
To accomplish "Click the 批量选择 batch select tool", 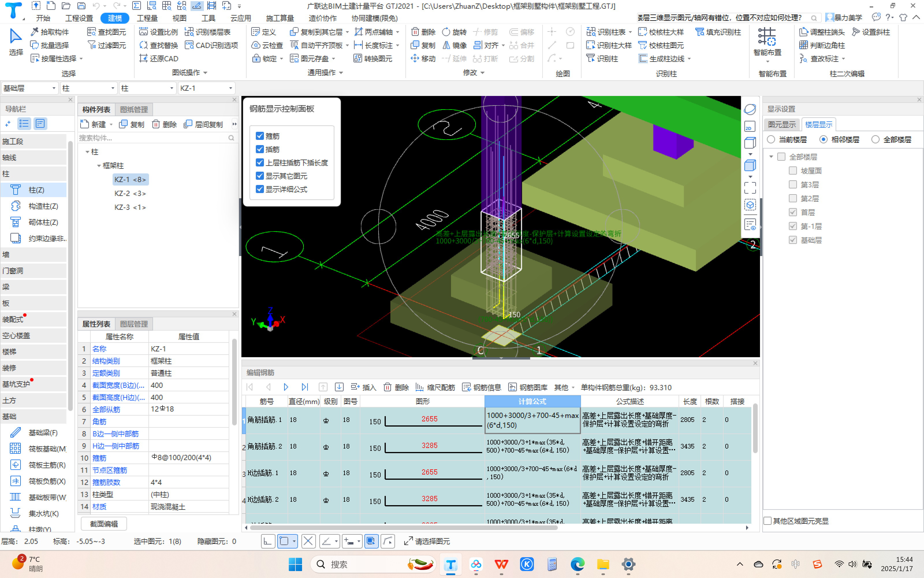I will (50, 45).
